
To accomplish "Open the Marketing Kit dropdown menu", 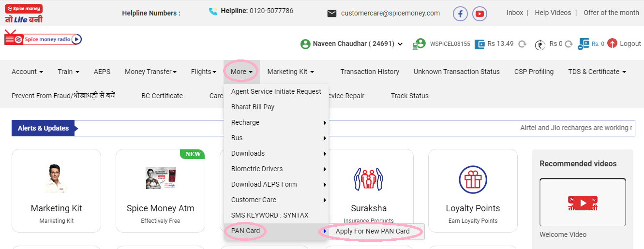I will [290, 72].
